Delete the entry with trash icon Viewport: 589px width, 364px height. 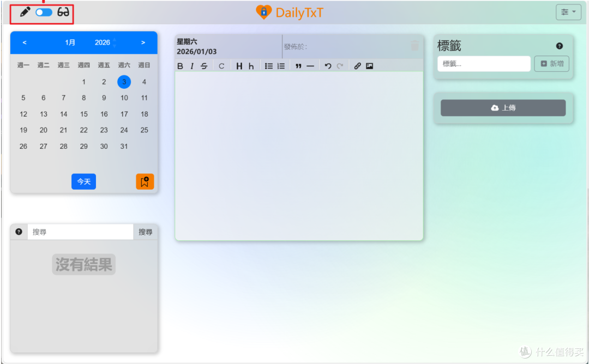[414, 46]
